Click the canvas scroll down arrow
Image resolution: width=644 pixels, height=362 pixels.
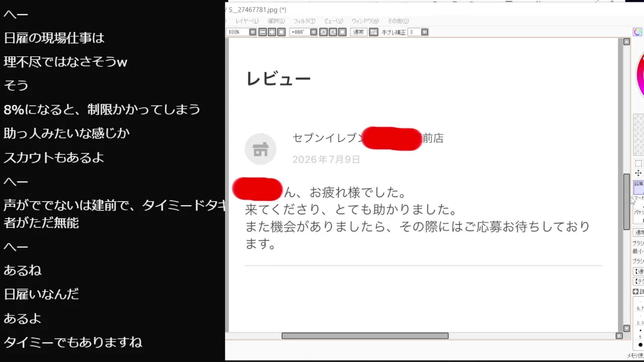coord(626,328)
